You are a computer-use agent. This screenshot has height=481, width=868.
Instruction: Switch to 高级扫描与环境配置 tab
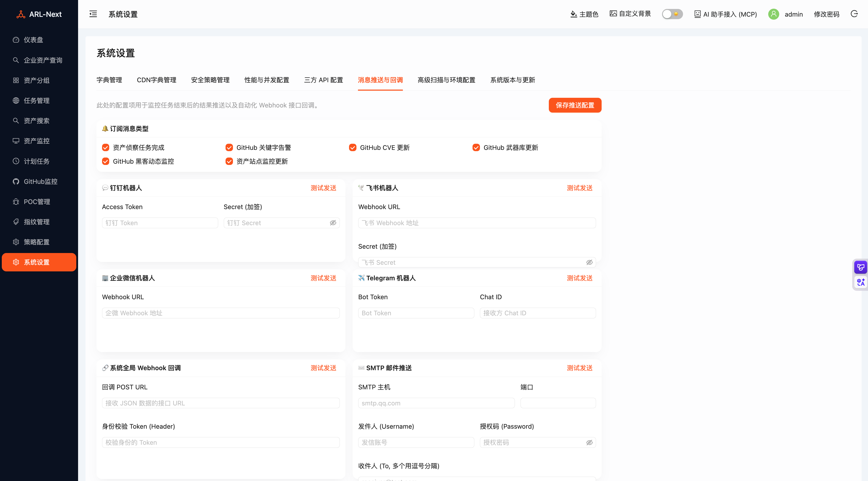click(447, 80)
